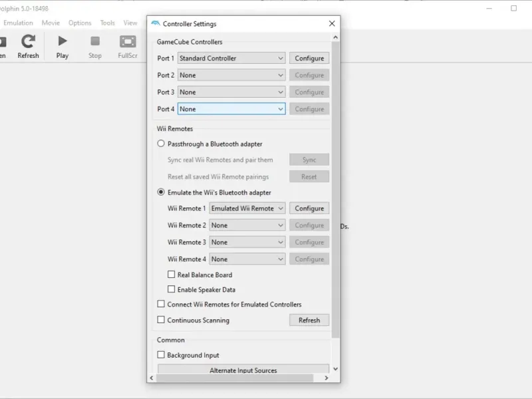Viewport: 532px width, 399px height.
Task: Click the scroll down arrow in the dialog
Action: pos(335,369)
